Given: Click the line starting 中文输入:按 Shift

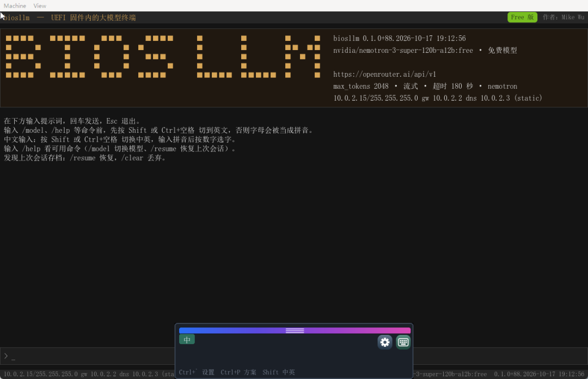Looking at the screenshot, I should click(x=120, y=139).
